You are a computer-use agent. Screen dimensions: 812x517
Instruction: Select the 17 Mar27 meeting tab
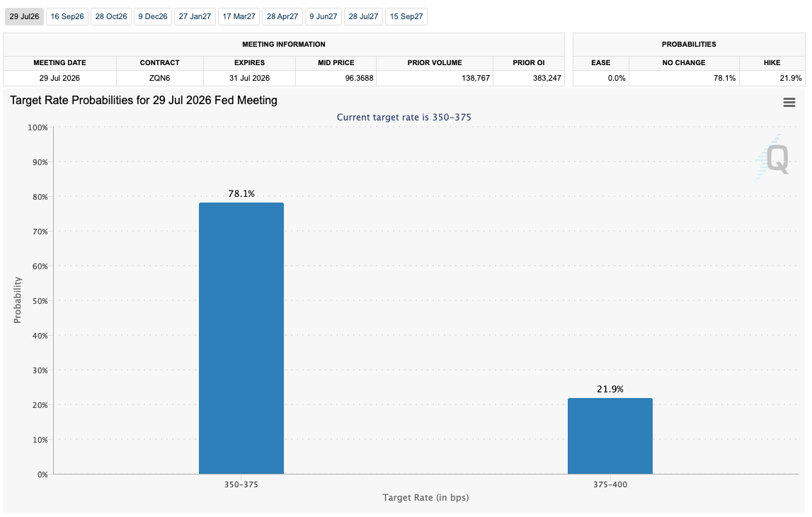click(239, 16)
